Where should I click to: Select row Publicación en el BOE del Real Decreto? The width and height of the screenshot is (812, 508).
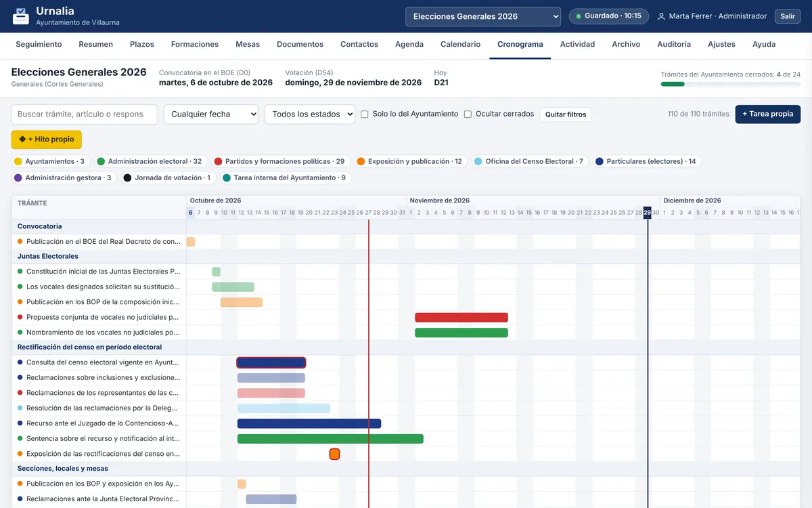99,241
